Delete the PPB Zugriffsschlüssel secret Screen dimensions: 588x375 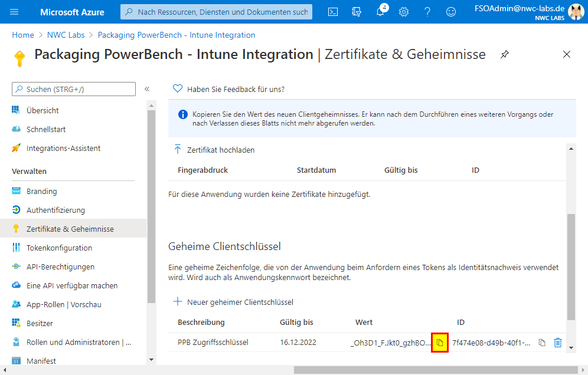tap(558, 343)
